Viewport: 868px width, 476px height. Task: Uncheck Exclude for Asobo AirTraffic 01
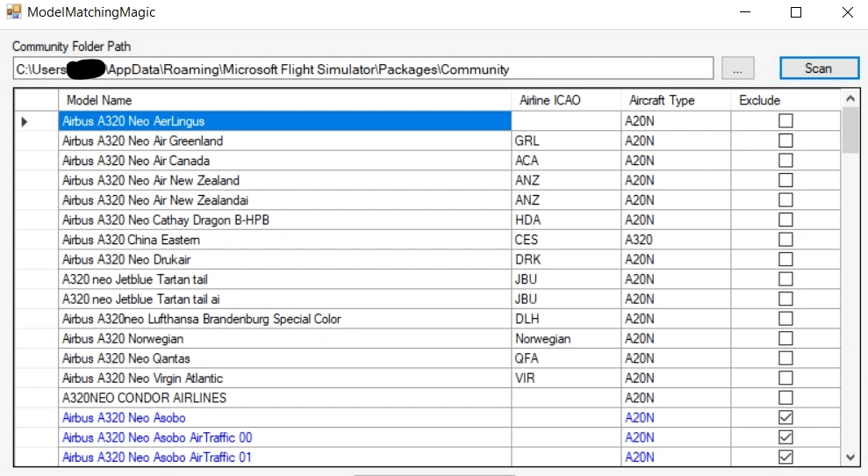[786, 458]
